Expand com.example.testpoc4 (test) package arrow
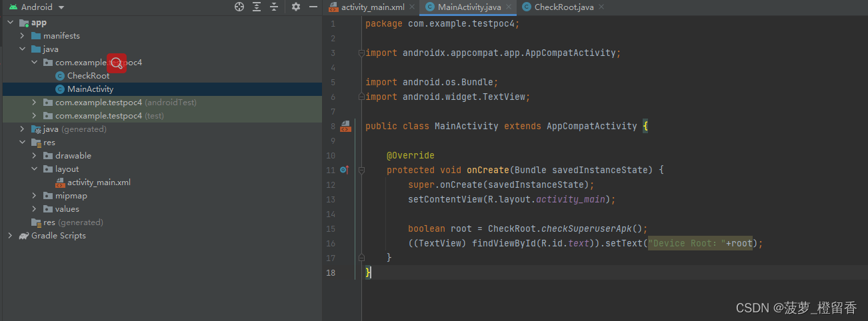This screenshot has width=868, height=321. click(35, 116)
